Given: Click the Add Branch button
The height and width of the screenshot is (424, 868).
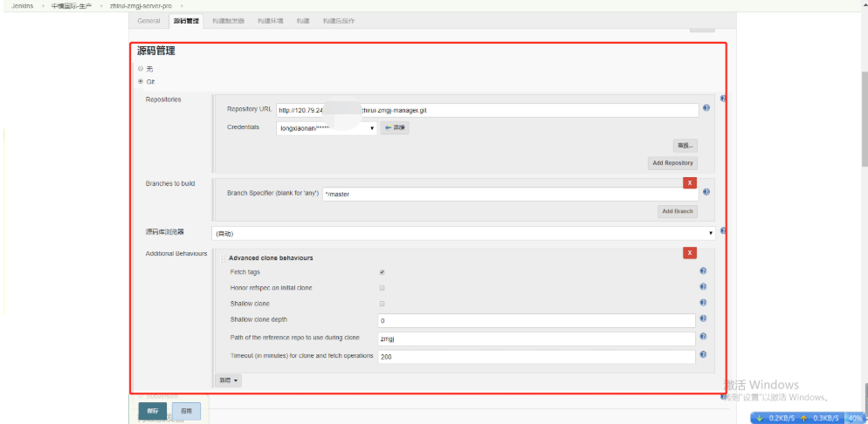Looking at the screenshot, I should click(x=678, y=211).
